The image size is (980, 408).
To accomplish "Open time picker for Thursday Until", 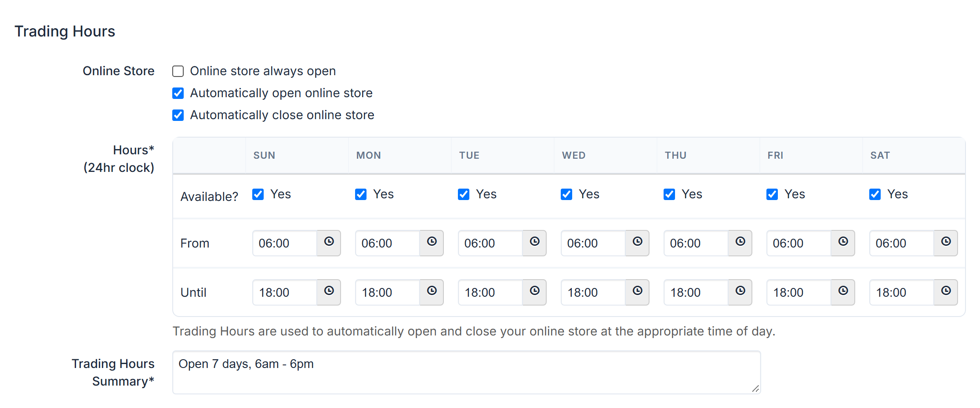I will [x=740, y=292].
